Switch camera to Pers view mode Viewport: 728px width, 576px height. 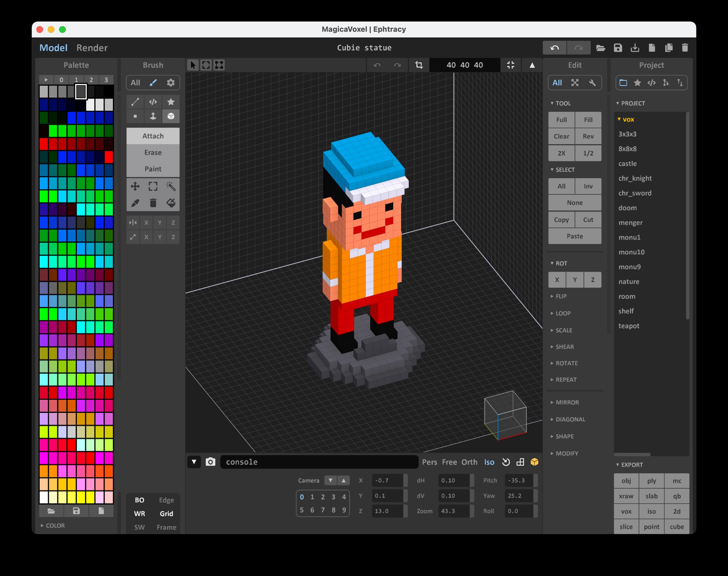(429, 462)
